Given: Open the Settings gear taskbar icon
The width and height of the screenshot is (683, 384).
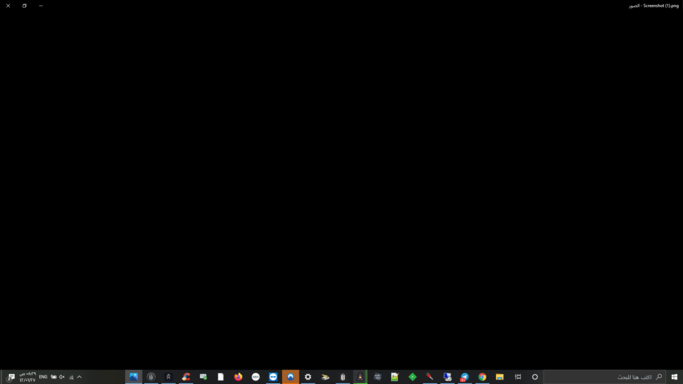Looking at the screenshot, I should (308, 377).
